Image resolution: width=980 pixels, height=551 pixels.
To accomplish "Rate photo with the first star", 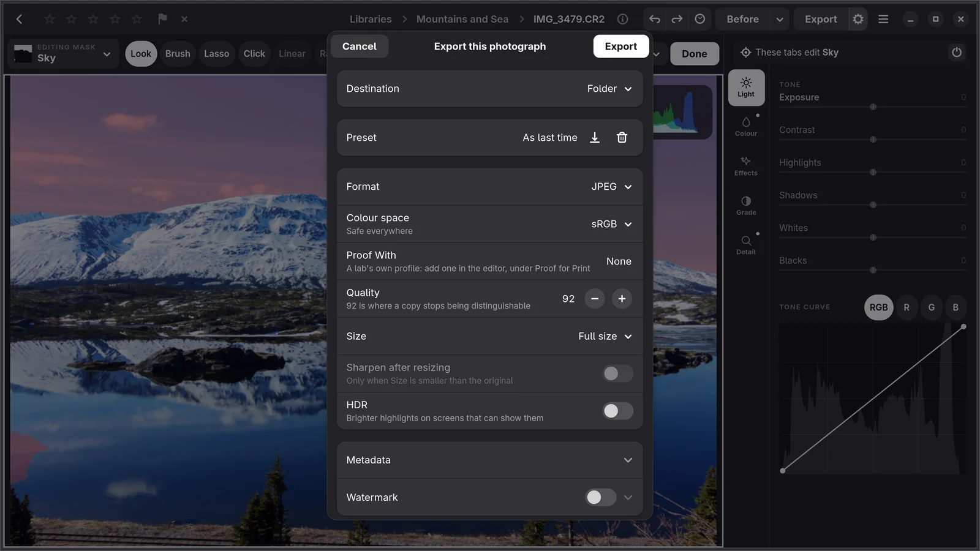I will tap(50, 19).
